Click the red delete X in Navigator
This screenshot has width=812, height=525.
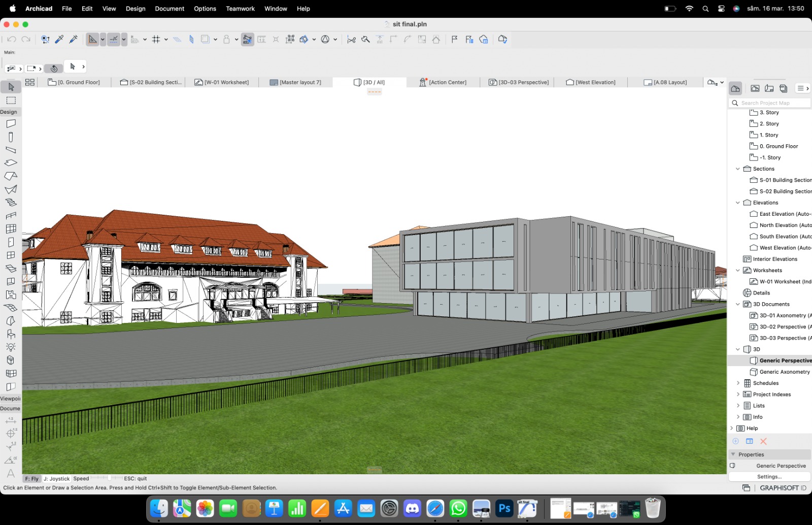tap(764, 441)
